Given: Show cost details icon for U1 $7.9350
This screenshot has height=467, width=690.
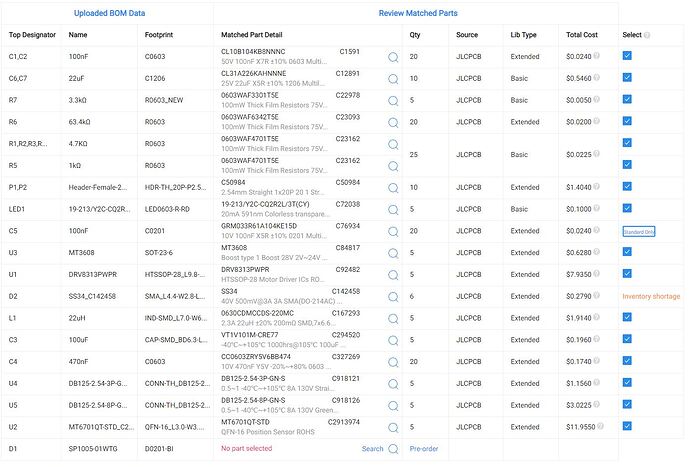Looking at the screenshot, I should pyautogui.click(x=596, y=273).
